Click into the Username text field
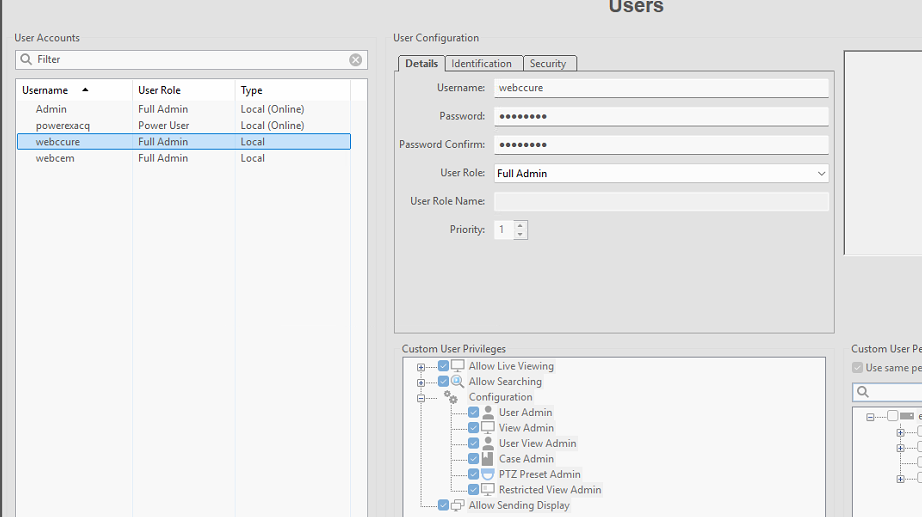 tap(660, 88)
